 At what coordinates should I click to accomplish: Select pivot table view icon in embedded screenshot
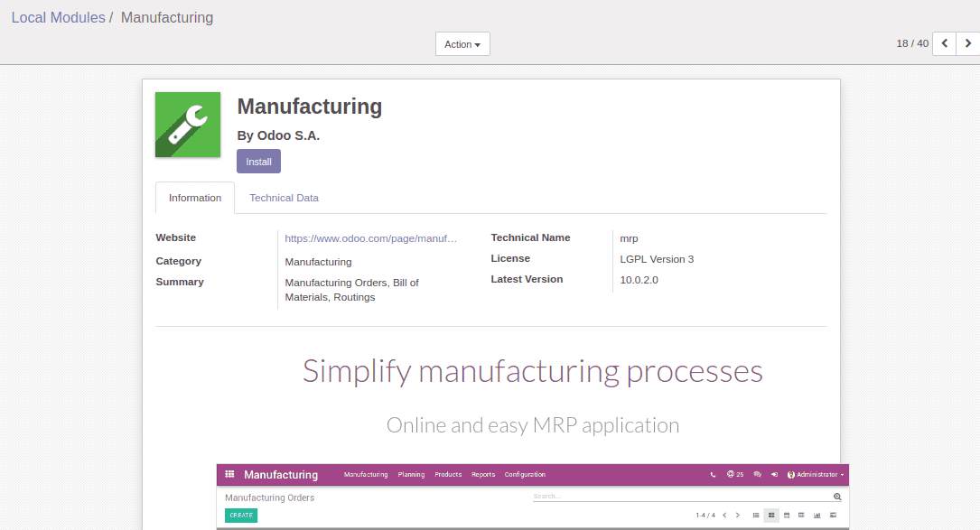point(801,515)
